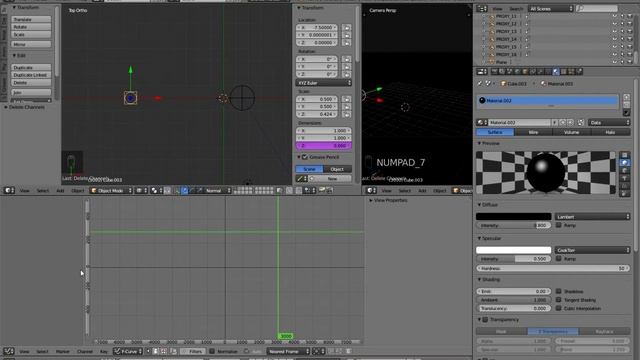Enable the Specular Ramp checkbox
This screenshot has width=640, height=360.
point(559,258)
